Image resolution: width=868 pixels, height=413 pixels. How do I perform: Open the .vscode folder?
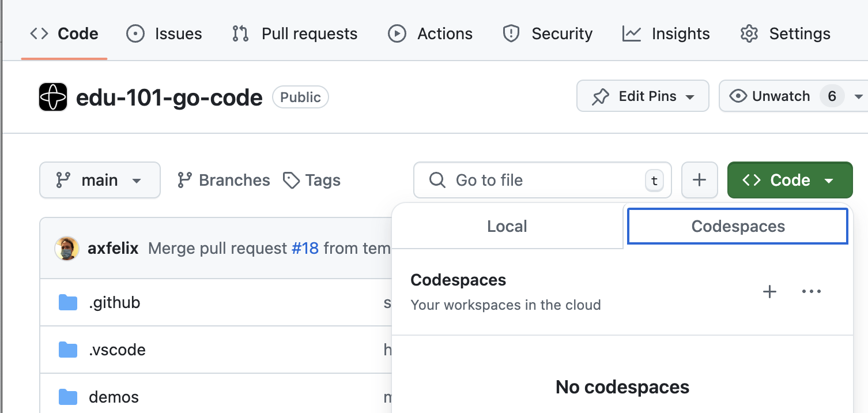pyautogui.click(x=117, y=350)
